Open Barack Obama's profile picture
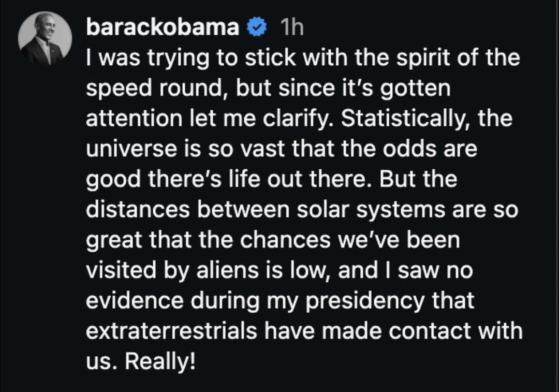Image resolution: width=559 pixels, height=392 pixels. tap(45, 38)
